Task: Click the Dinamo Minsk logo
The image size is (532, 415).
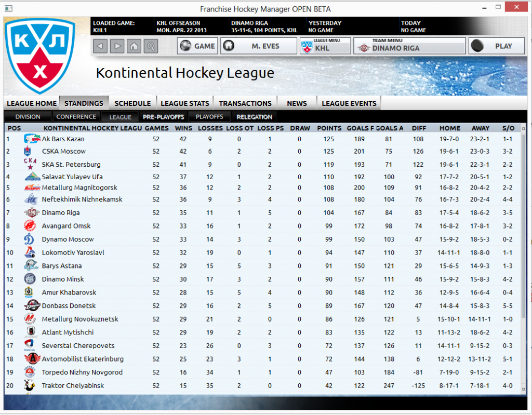Action: click(30, 279)
